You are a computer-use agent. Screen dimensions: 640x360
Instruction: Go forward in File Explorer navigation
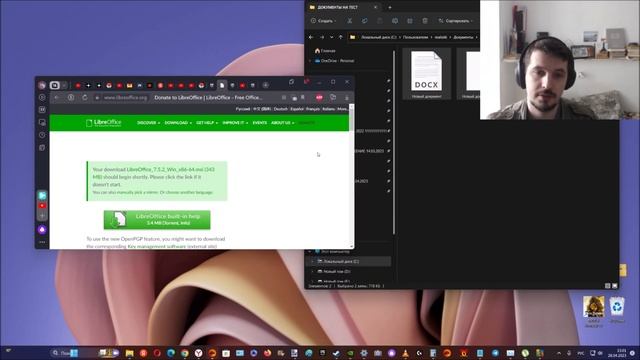pyautogui.click(x=322, y=37)
